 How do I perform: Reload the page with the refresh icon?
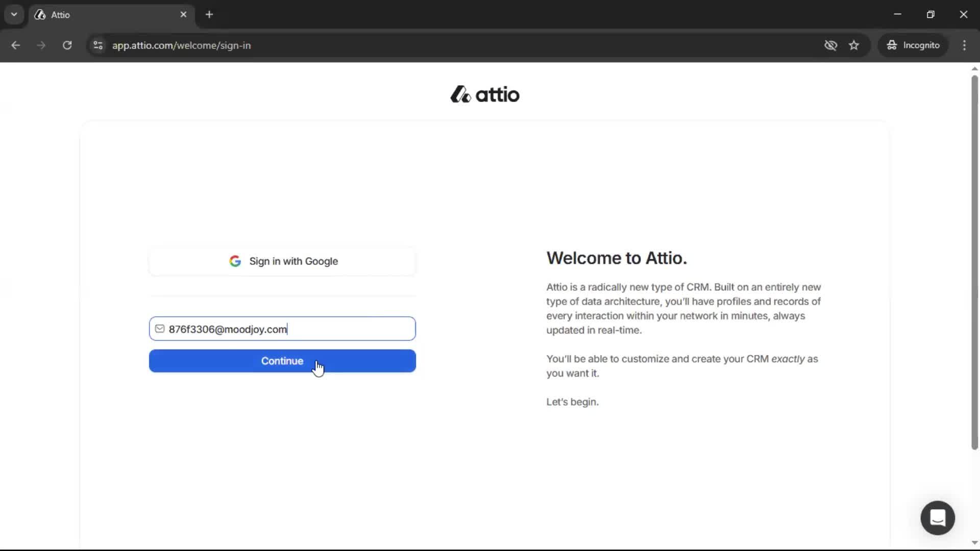(x=67, y=45)
